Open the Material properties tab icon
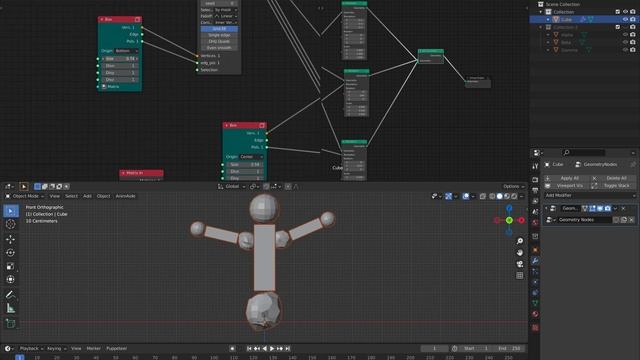 (535, 314)
